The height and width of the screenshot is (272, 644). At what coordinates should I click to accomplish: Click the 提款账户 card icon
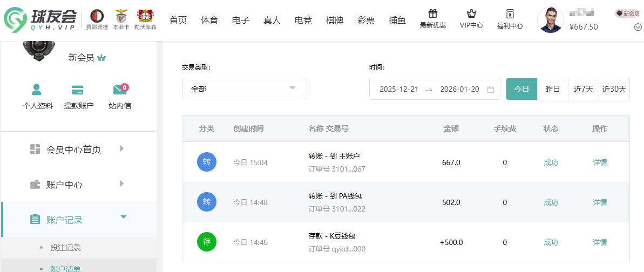point(78,90)
